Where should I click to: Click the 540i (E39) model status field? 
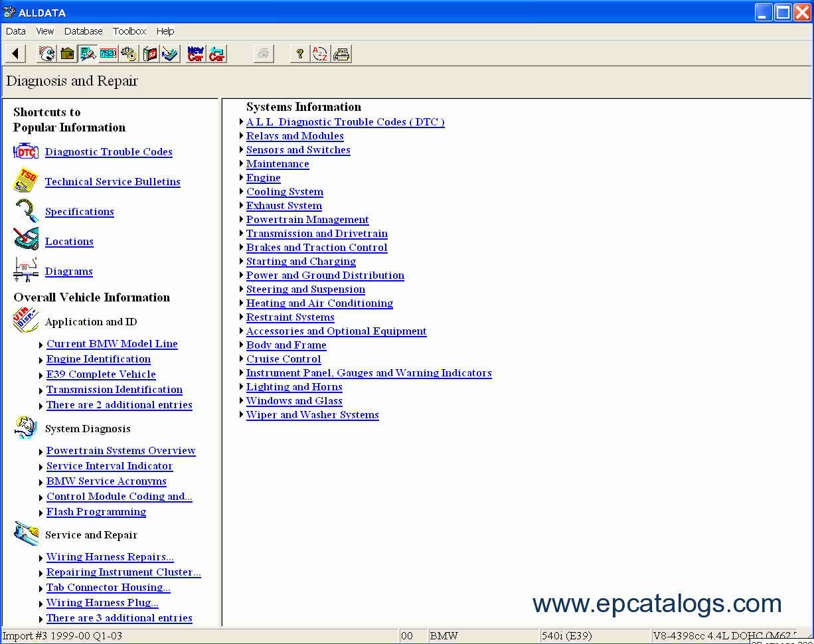click(594, 636)
